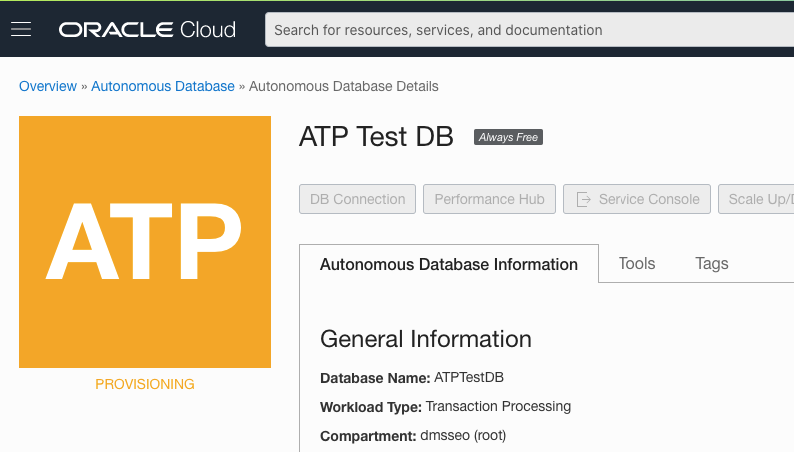
Task: Open the hamburger navigation menu
Action: (x=21, y=29)
